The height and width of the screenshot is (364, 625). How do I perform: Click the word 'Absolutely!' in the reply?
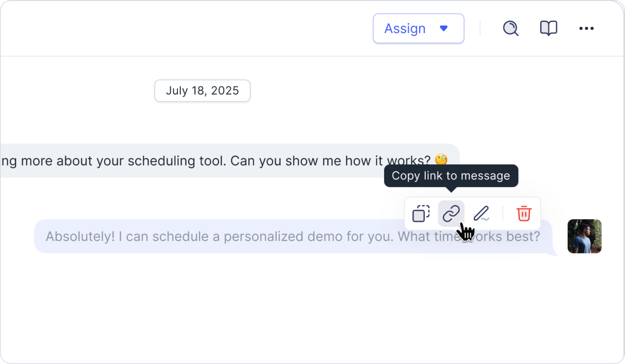coord(80,237)
